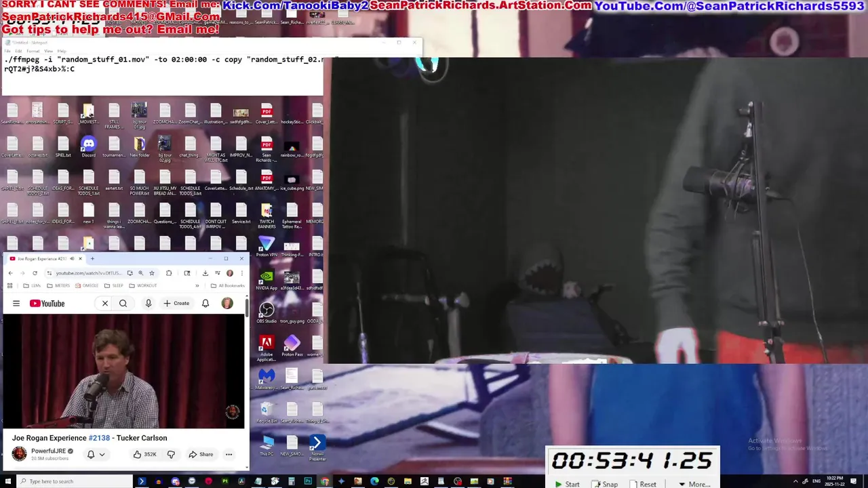Viewport: 868px width, 488px height.
Task: Open the Norwii Presenter desktop shortcut
Action: [317, 448]
